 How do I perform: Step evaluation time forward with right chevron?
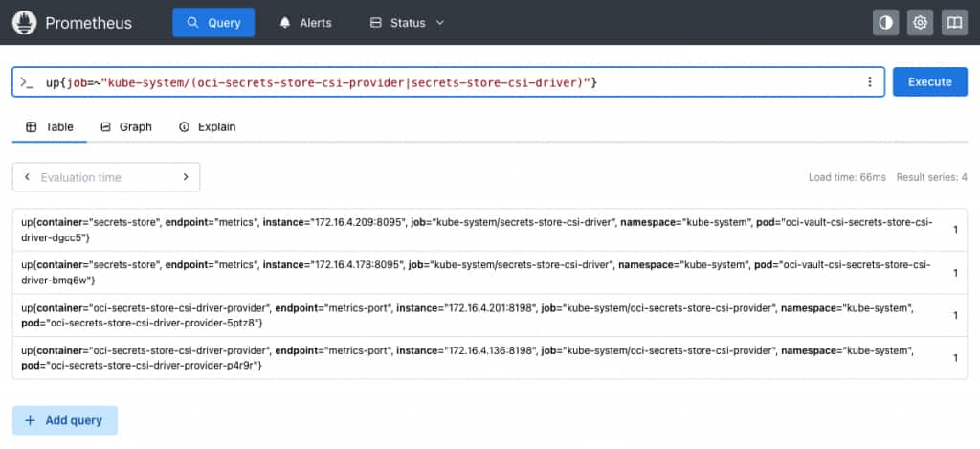pos(186,177)
